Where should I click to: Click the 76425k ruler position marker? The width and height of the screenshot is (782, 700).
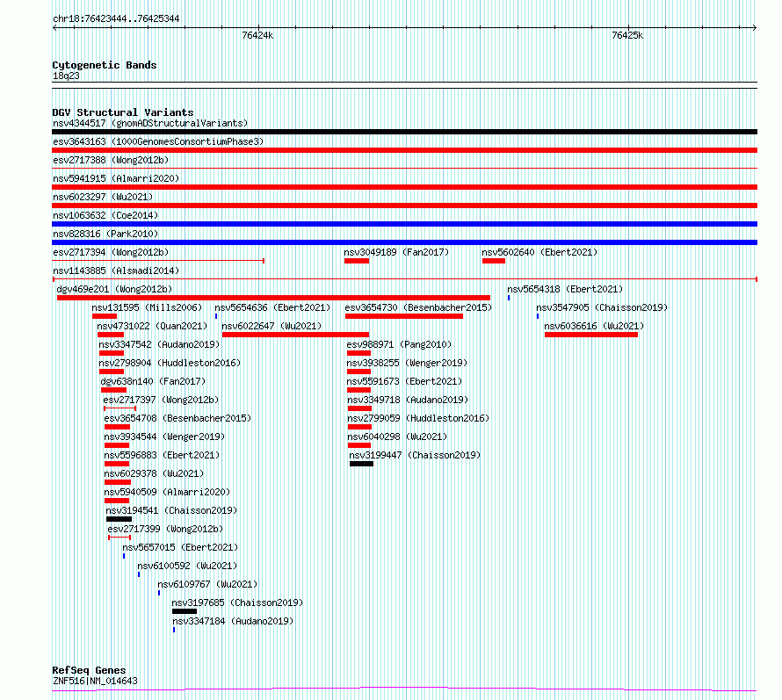coord(627,35)
